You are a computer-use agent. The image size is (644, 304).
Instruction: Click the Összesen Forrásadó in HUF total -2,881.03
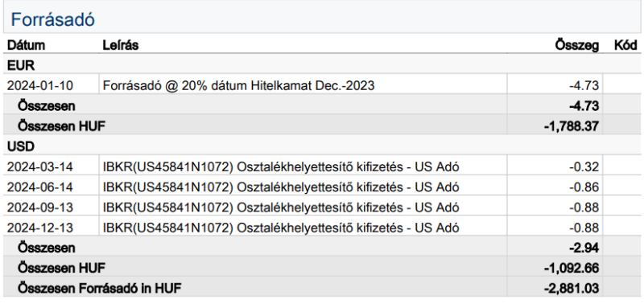(572, 289)
